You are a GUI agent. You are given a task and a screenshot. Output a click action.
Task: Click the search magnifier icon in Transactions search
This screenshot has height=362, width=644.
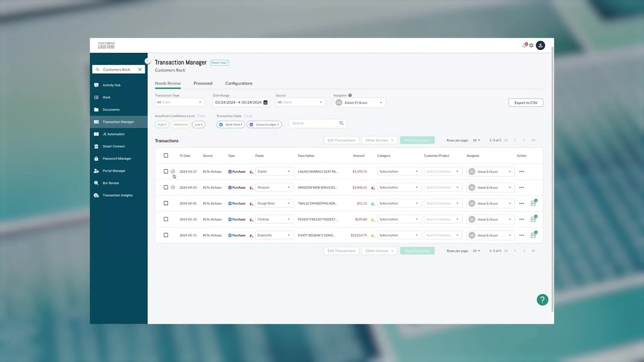click(x=341, y=123)
